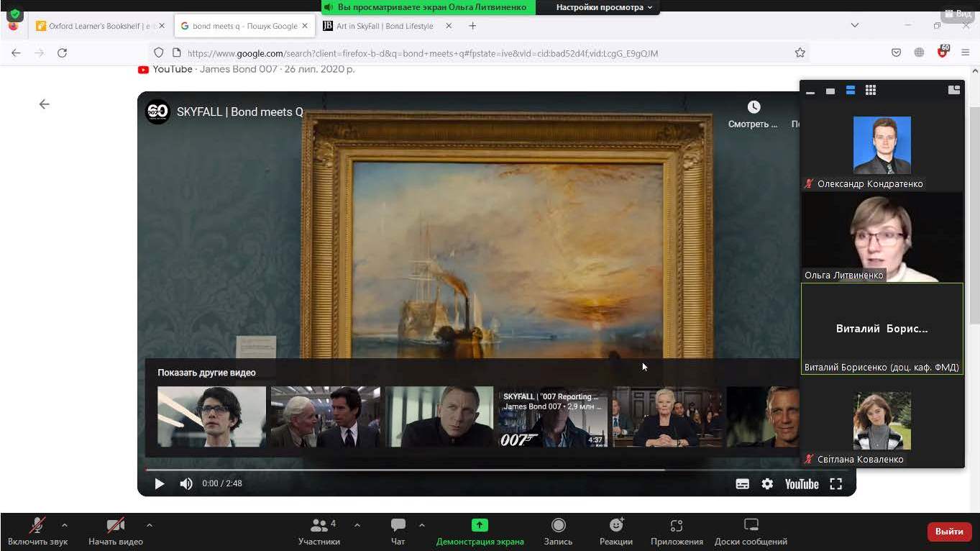Turn on camera with Начать видео
Image resolution: width=980 pixels, height=551 pixels.
click(115, 531)
